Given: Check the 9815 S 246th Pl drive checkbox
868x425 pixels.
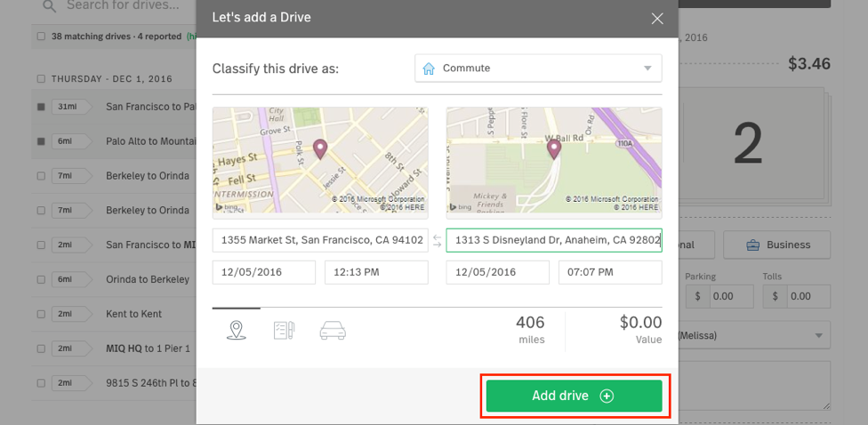Looking at the screenshot, I should click(x=41, y=383).
